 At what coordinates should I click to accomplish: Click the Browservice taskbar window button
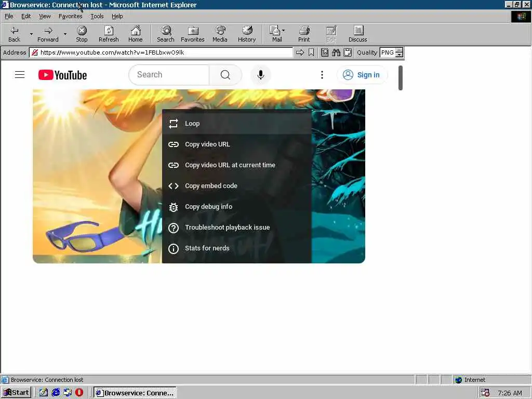tap(135, 393)
